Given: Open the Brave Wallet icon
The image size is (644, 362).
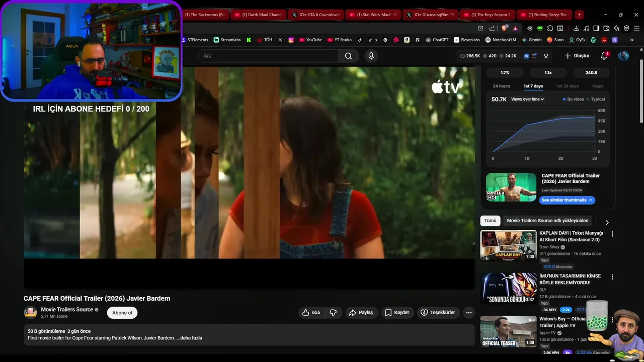Looking at the screenshot, I should tap(606, 28).
